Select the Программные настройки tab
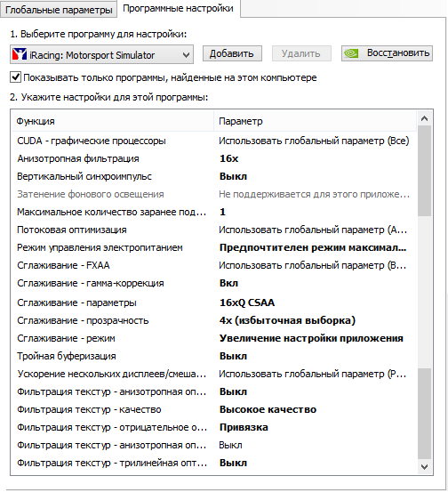 point(178,9)
